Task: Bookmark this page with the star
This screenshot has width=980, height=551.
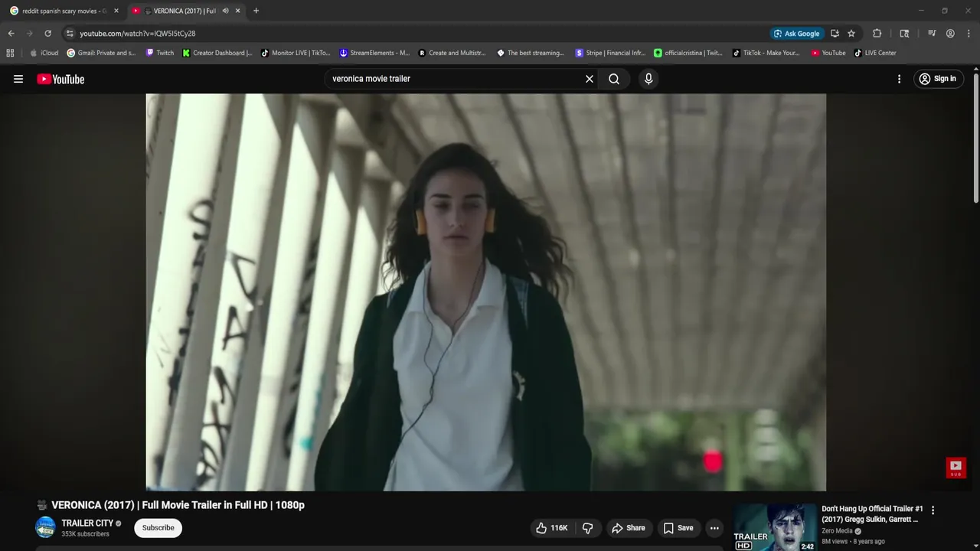Action: click(x=851, y=34)
